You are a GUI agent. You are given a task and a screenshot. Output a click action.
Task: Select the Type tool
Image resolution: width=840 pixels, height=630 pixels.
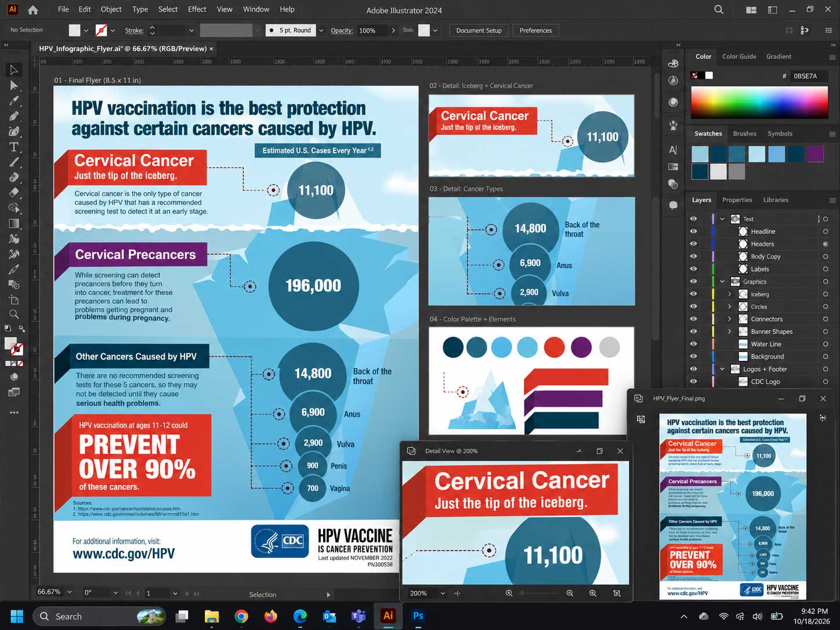click(x=14, y=147)
